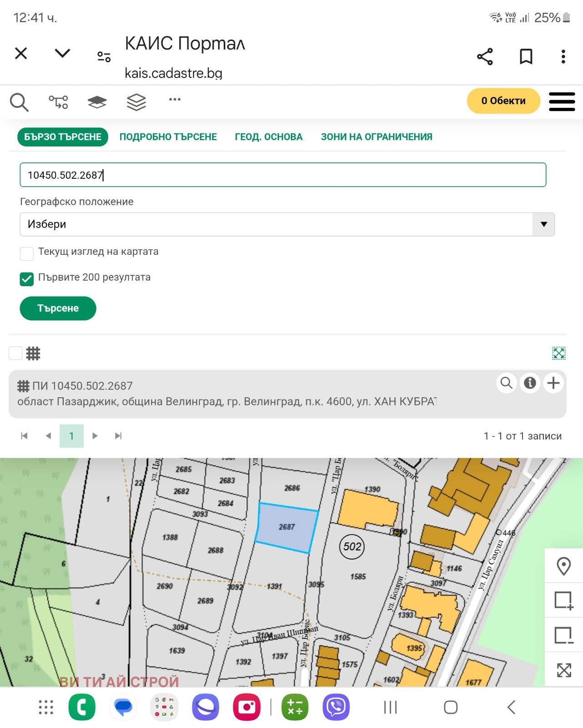This screenshot has width=583, height=728.
Task: Click zoom to results extent icon
Action: 558,353
